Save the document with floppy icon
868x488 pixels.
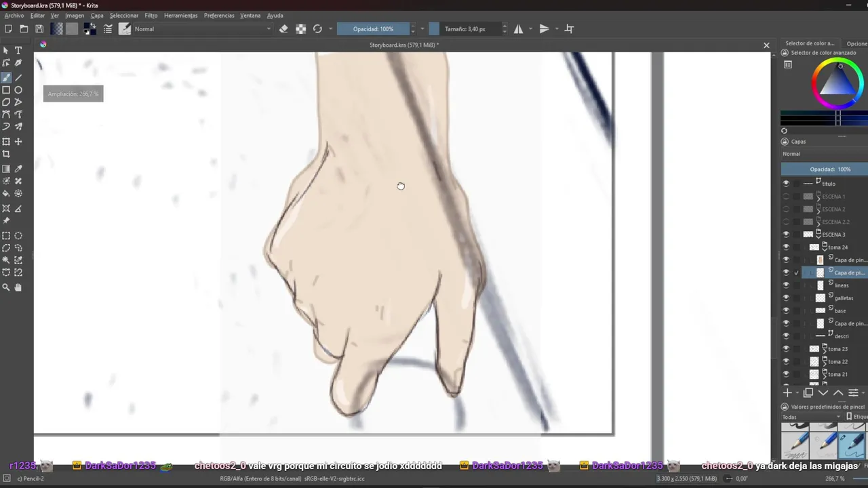(39, 29)
